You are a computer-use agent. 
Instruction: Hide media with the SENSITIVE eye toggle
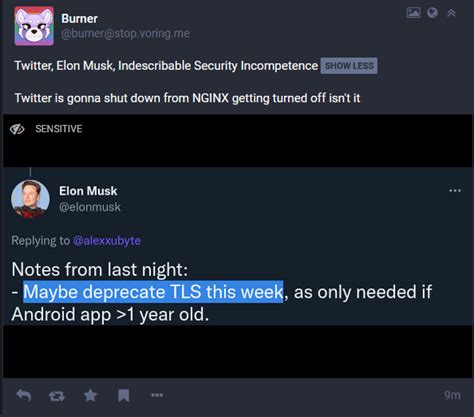point(46,129)
